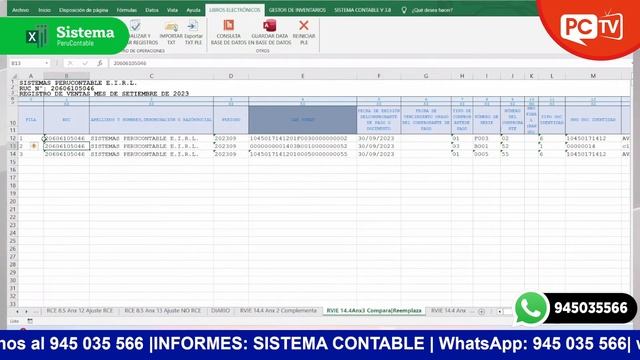Add a new sheet with the plus button
This screenshot has width=640, height=360.
click(482, 311)
